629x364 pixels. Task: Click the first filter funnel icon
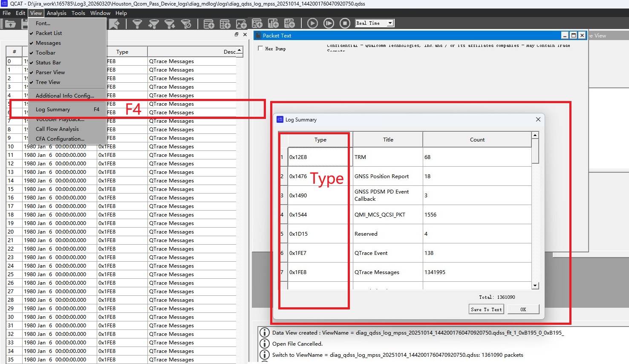pos(137,24)
